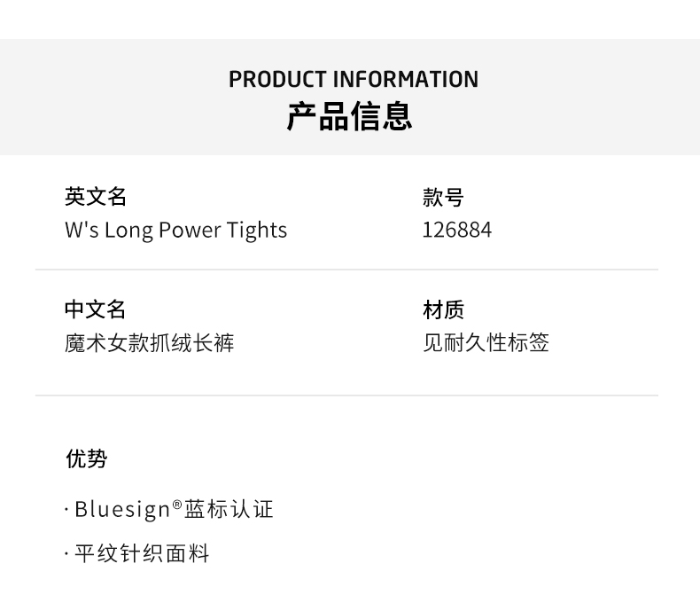This screenshot has width=700, height=595.
Task: Click the ® symbol after Bluesign
Action: tap(177, 505)
